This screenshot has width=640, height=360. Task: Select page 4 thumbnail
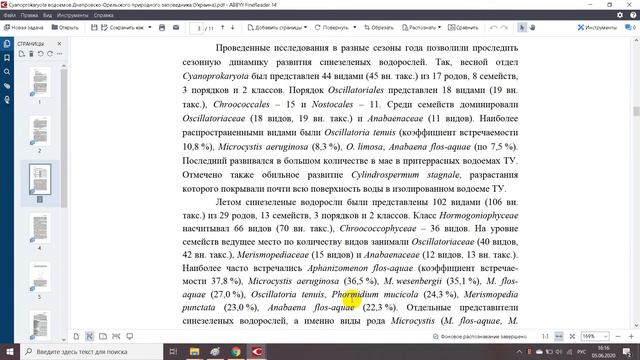click(40, 228)
